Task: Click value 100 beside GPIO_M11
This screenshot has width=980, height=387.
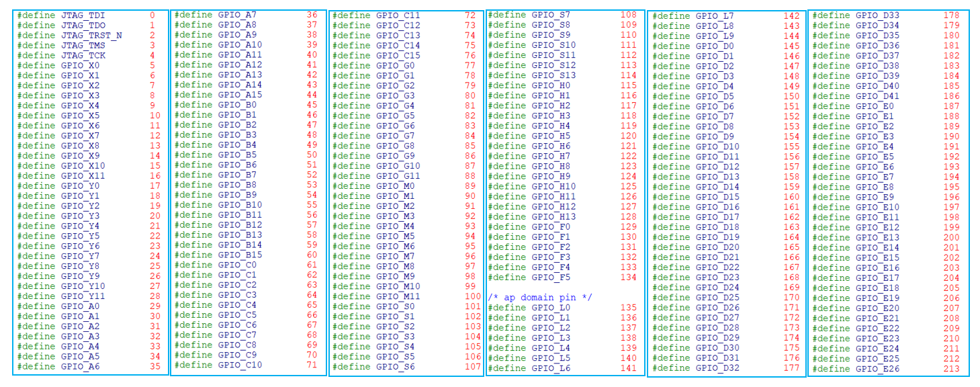Action: click(473, 296)
